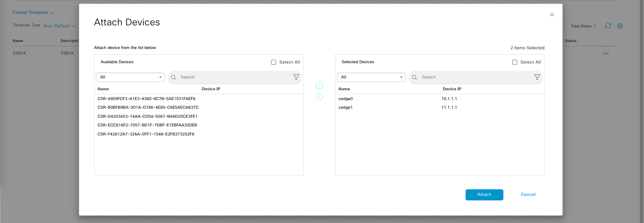Expand the Create Template dropdown

pyautogui.click(x=33, y=13)
